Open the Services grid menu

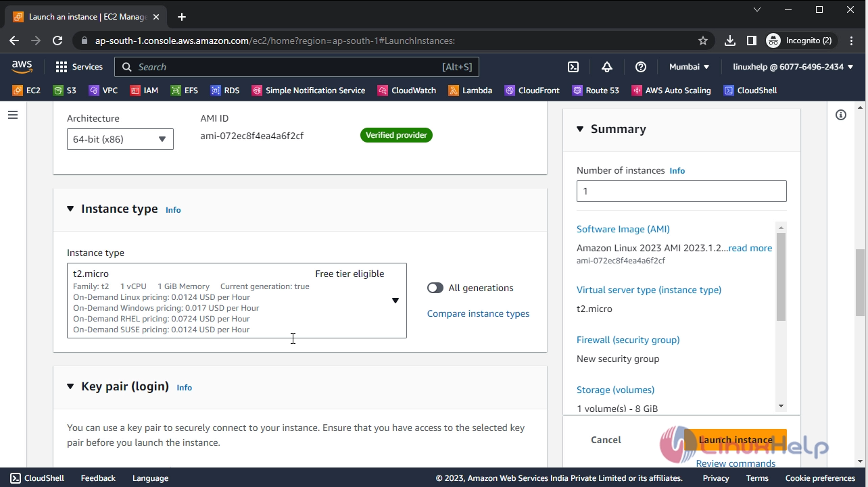pos(79,67)
